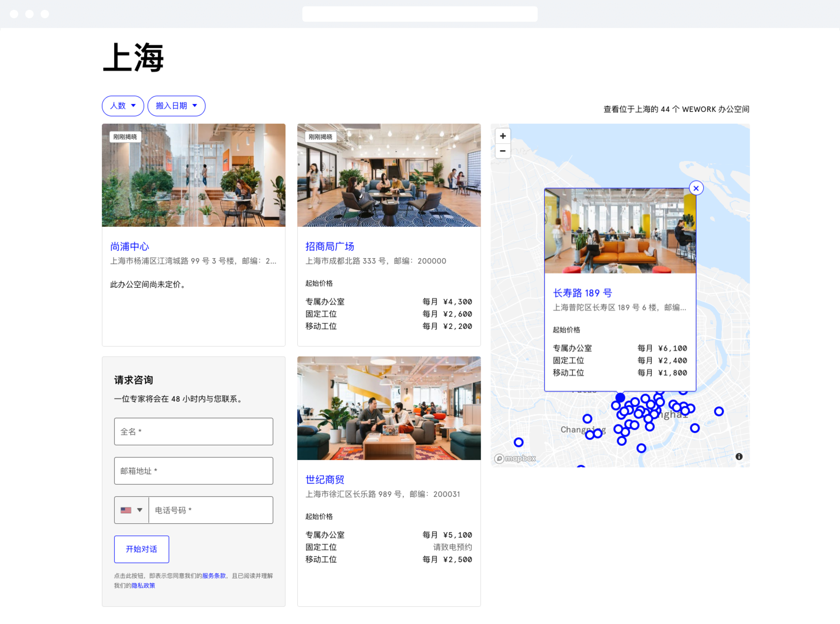This screenshot has width=840, height=624.
Task: Open the 服务条款 link
Action: [214, 576]
